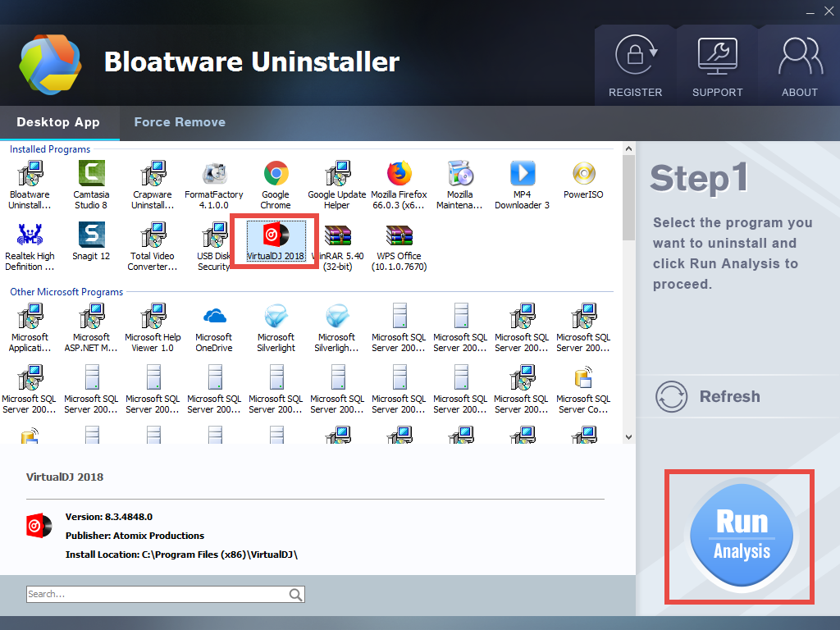Select Bloatware Uninstaller program icon

coord(30,174)
